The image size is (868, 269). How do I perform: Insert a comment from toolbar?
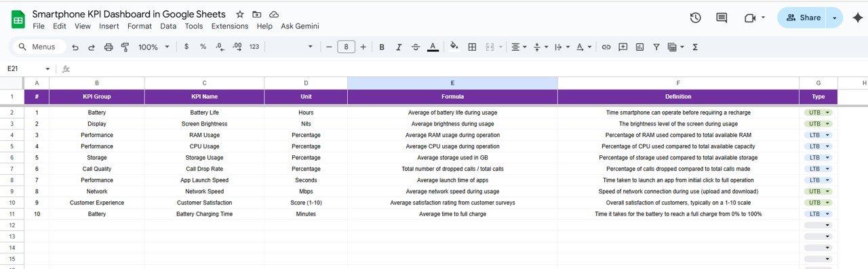tap(623, 47)
